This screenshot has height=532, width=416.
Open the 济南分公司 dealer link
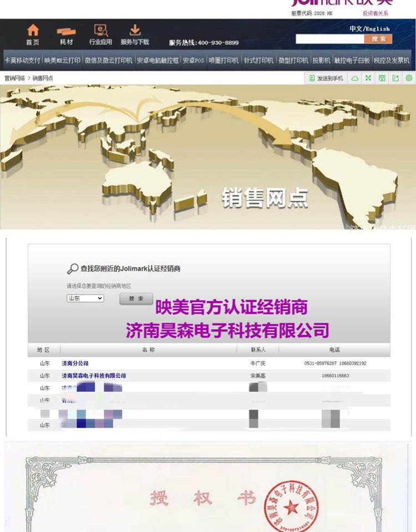(x=75, y=364)
